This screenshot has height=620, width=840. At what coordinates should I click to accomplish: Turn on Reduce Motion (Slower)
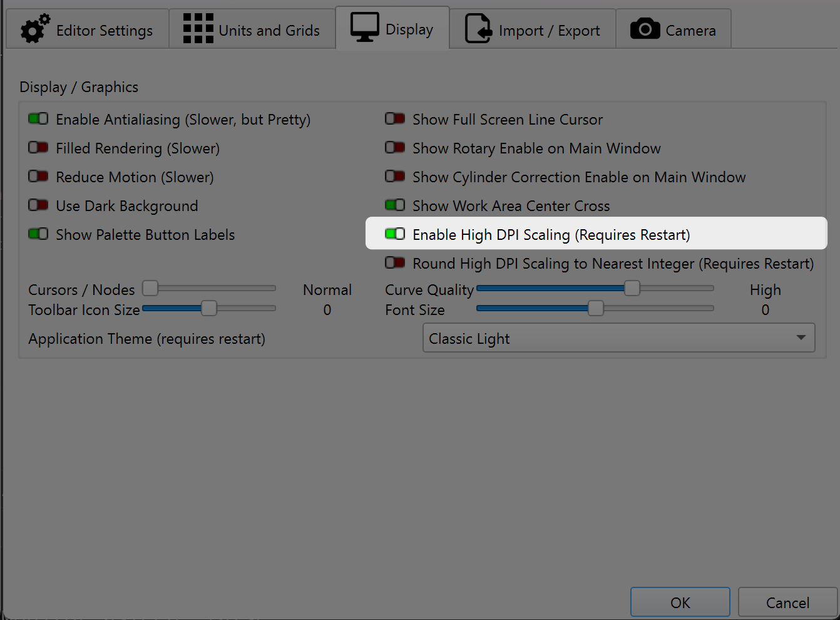(38, 176)
